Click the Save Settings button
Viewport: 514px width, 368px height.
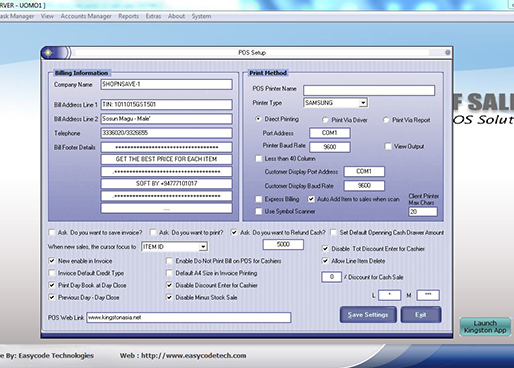368,315
